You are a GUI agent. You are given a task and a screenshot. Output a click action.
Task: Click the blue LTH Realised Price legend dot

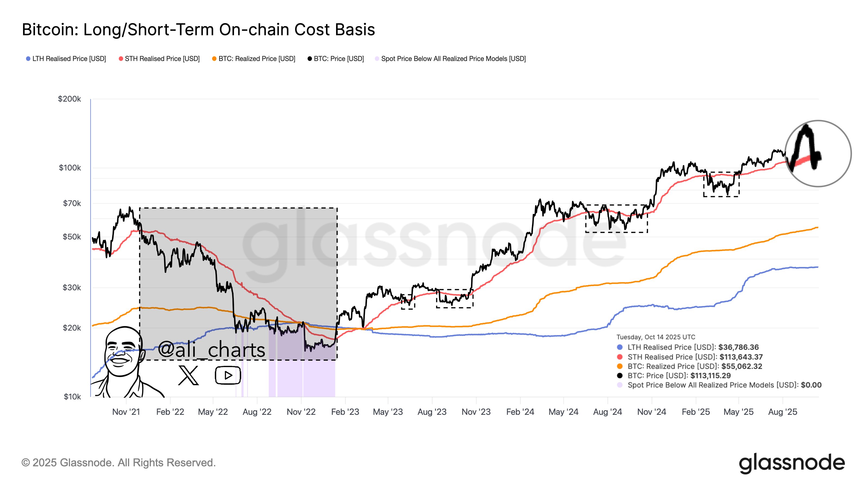(x=28, y=59)
